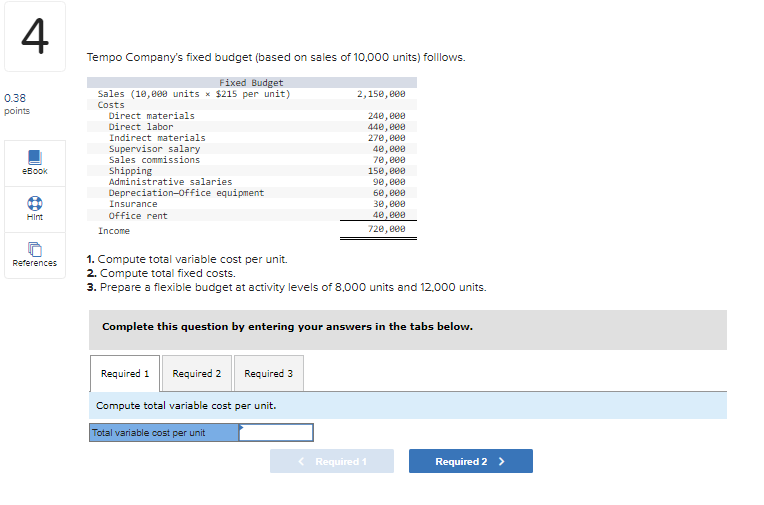
Task: Click the Fixed Budget table header
Action: (251, 82)
